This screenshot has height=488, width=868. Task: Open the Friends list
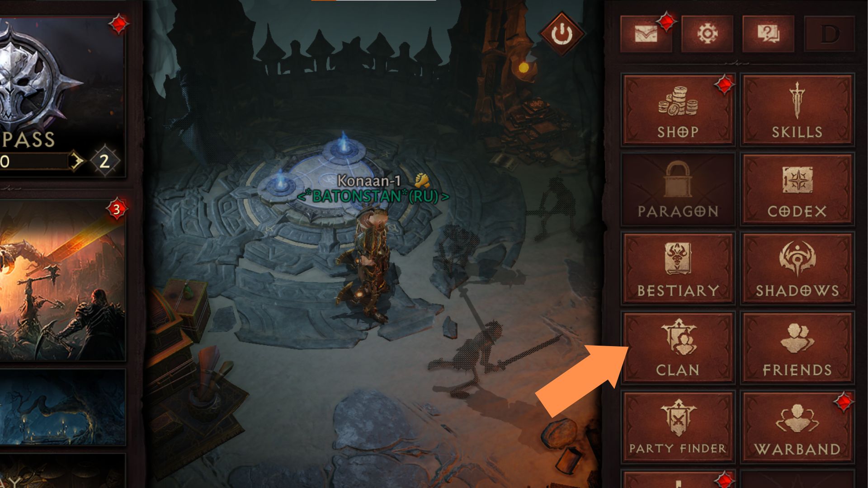click(x=797, y=348)
